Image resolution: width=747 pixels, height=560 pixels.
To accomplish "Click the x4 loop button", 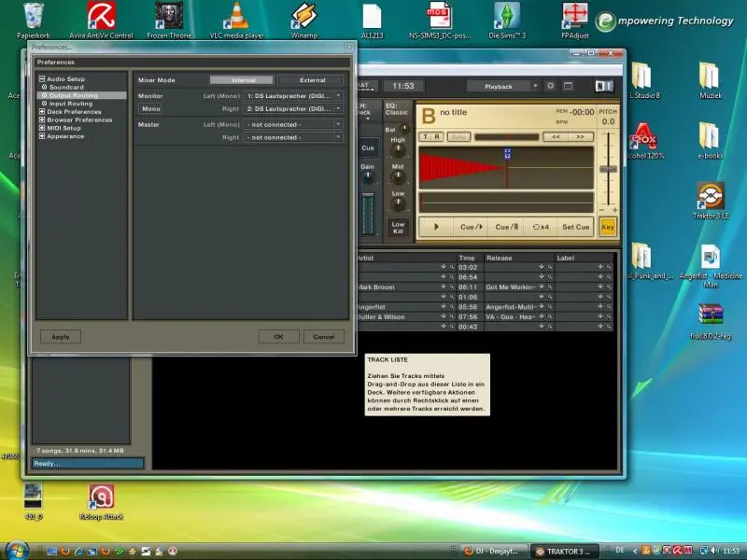I will pyautogui.click(x=540, y=227).
